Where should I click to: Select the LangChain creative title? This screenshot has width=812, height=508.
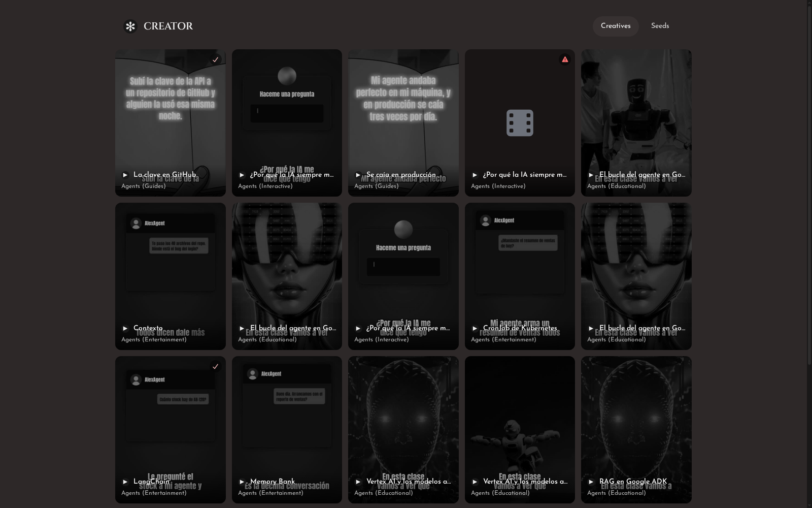pos(151,482)
